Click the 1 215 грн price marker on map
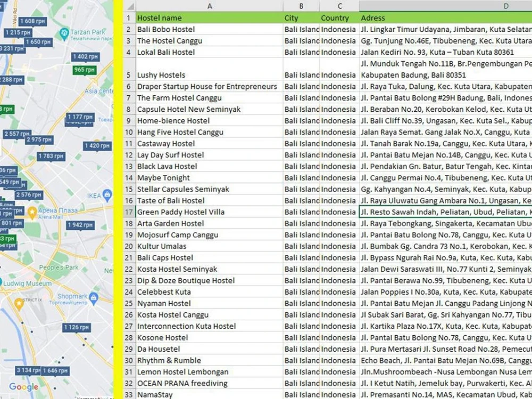The height and width of the screenshot is (399, 532). click(18, 32)
